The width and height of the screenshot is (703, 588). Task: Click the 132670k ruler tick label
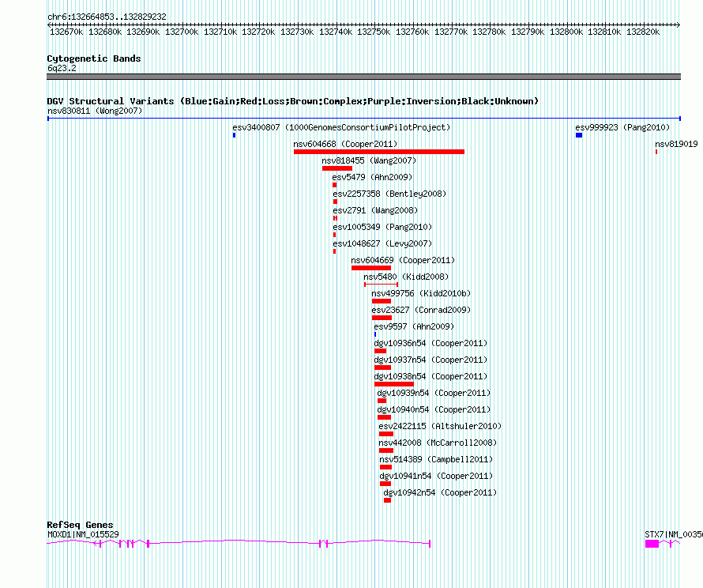66,32
